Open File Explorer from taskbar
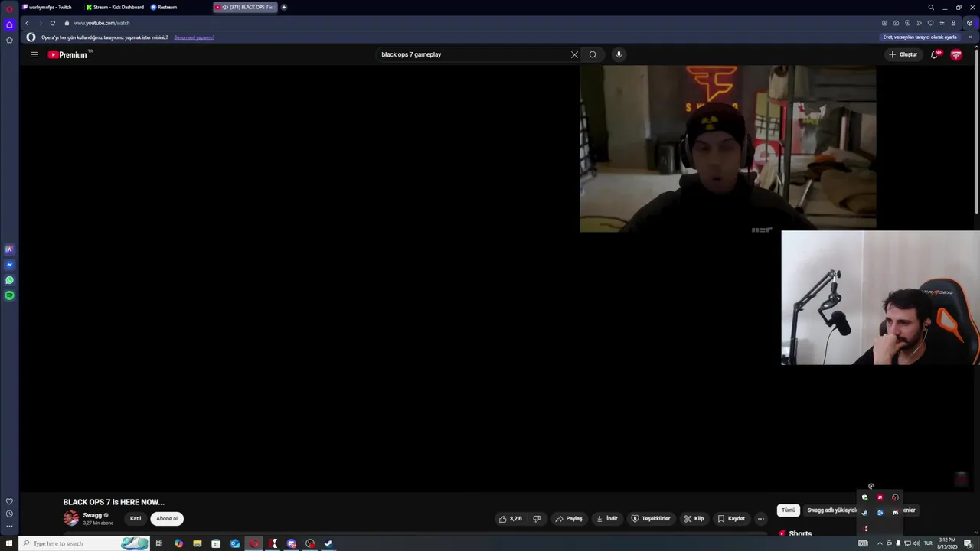 [198, 543]
